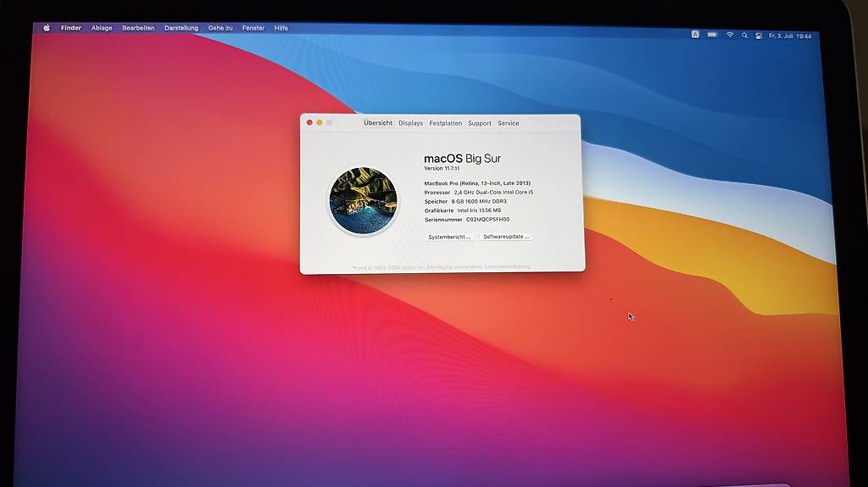The height and width of the screenshot is (487, 868).
Task: Select the Übersicht tab
Action: (378, 123)
